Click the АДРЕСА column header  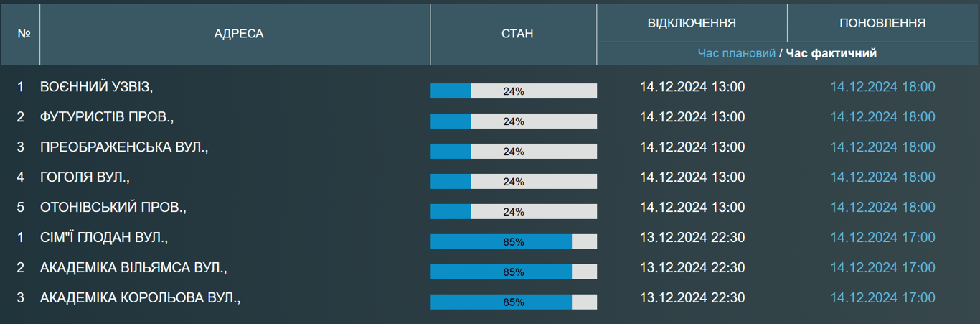point(239,34)
